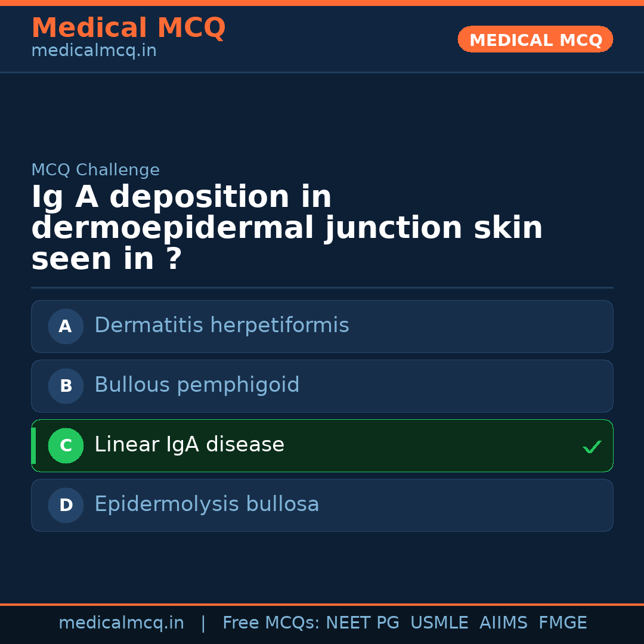Click the green checkmark on option C
The image size is (644, 644).
coord(592,447)
